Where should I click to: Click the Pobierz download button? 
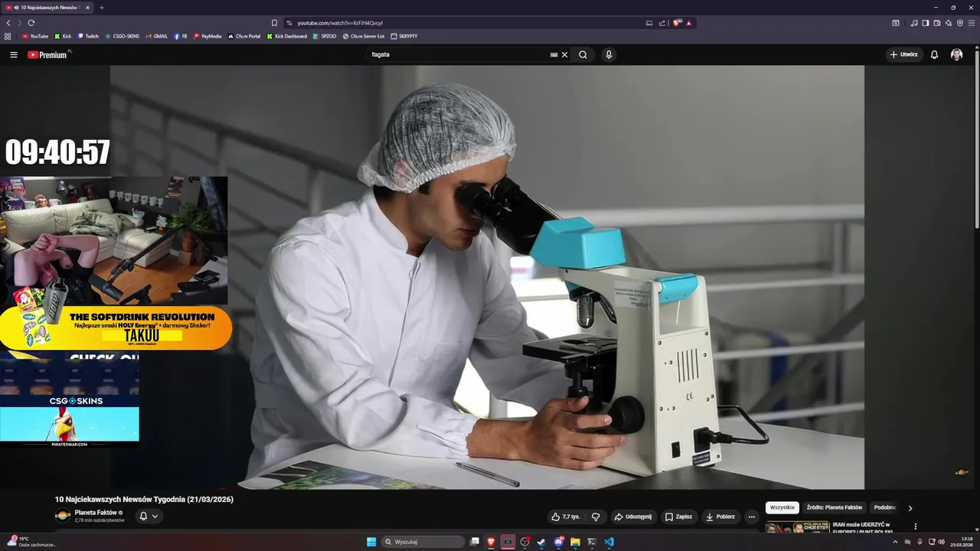tap(720, 517)
